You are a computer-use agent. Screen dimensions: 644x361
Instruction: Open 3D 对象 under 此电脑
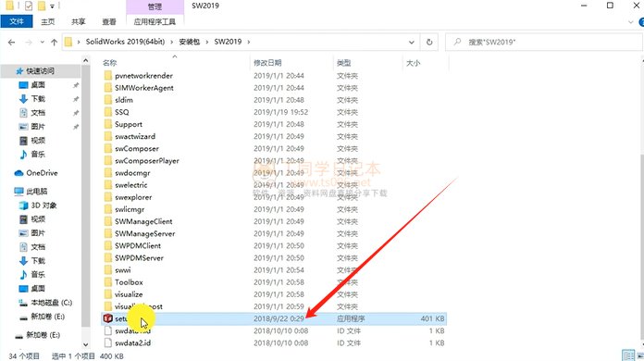point(43,205)
